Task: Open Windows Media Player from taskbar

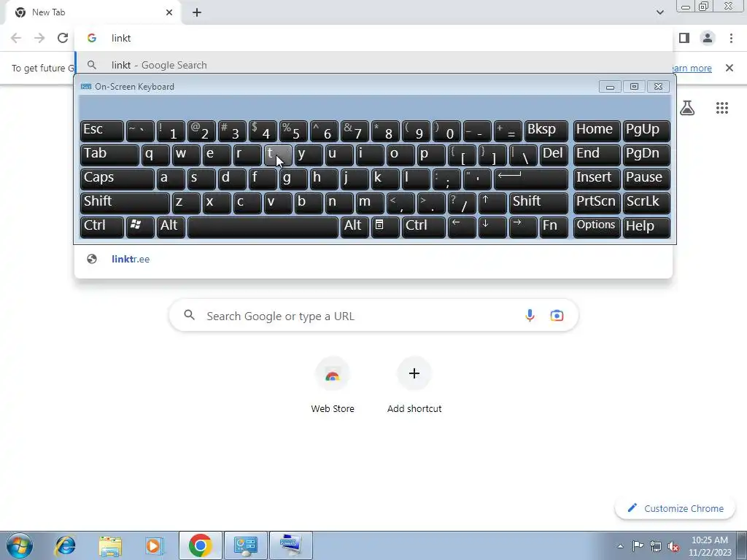Action: 155,545
